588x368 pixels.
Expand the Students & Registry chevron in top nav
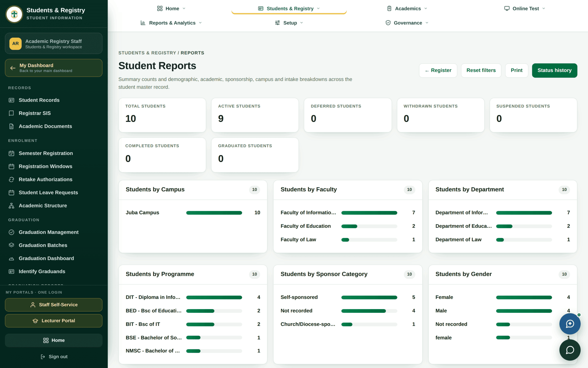tap(318, 9)
